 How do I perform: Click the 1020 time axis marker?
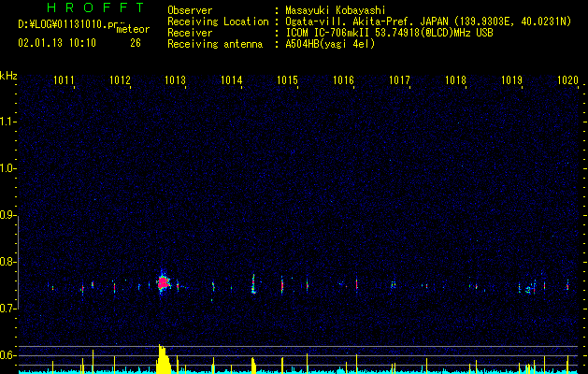click(567, 79)
